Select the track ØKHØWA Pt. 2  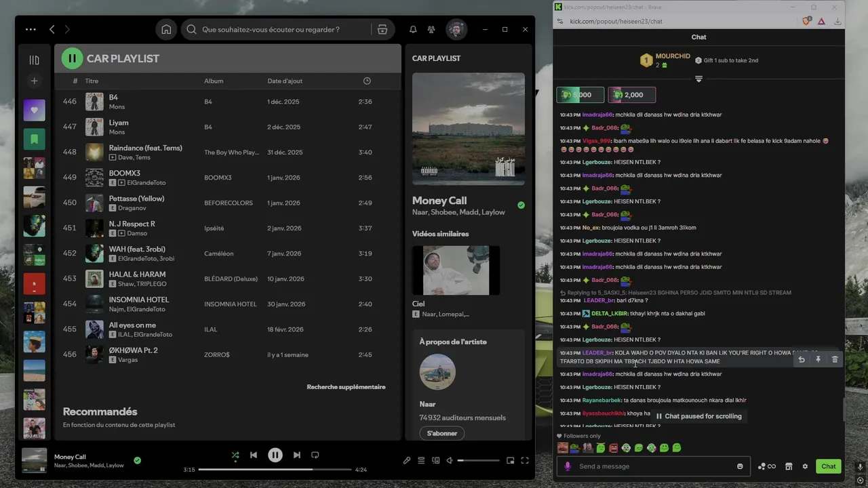228,354
